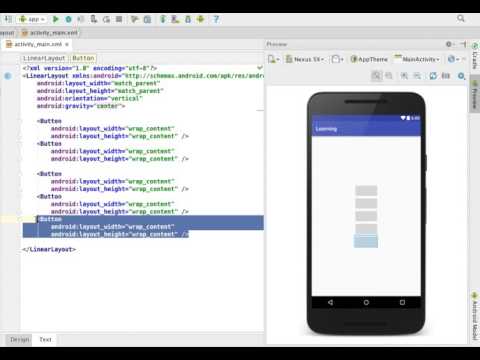Start the Debug app tool
Viewport: 480px width, 360px height.
(68, 19)
